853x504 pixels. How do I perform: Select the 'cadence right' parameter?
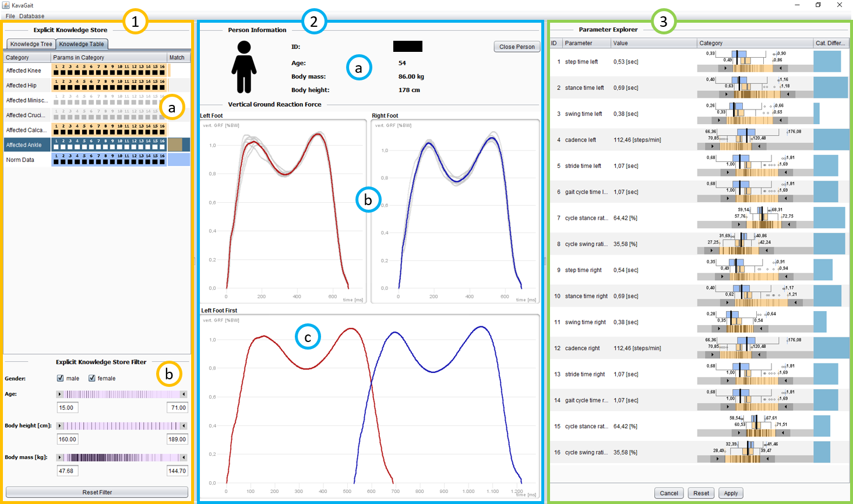point(699,348)
